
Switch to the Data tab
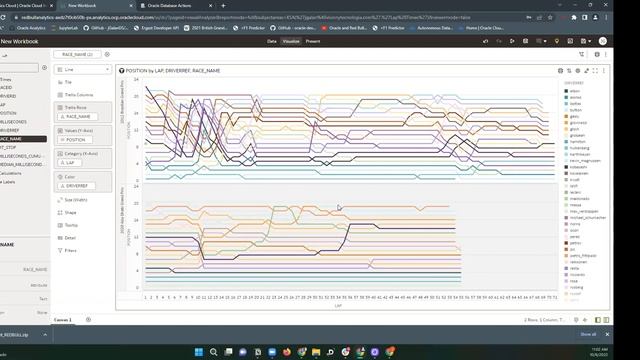pyautogui.click(x=272, y=41)
